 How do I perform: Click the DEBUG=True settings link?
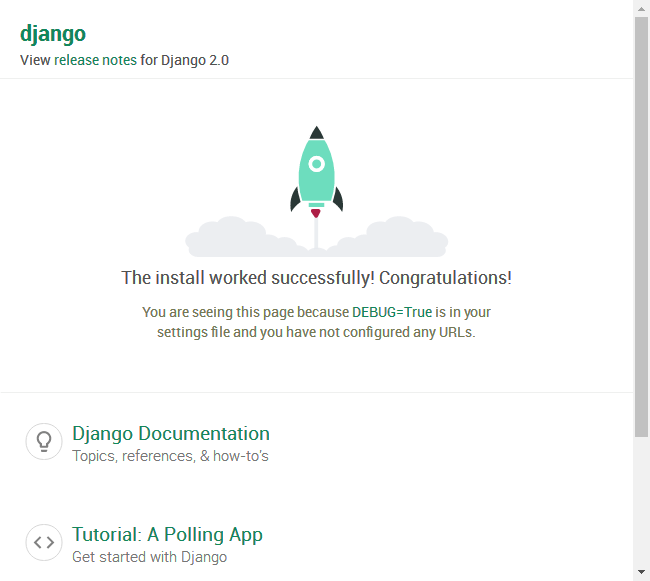(392, 312)
